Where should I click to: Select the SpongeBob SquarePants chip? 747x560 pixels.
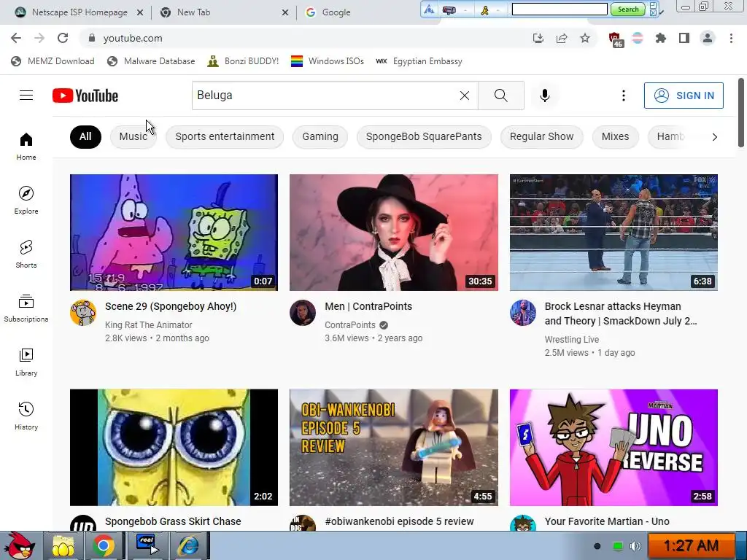coord(424,136)
